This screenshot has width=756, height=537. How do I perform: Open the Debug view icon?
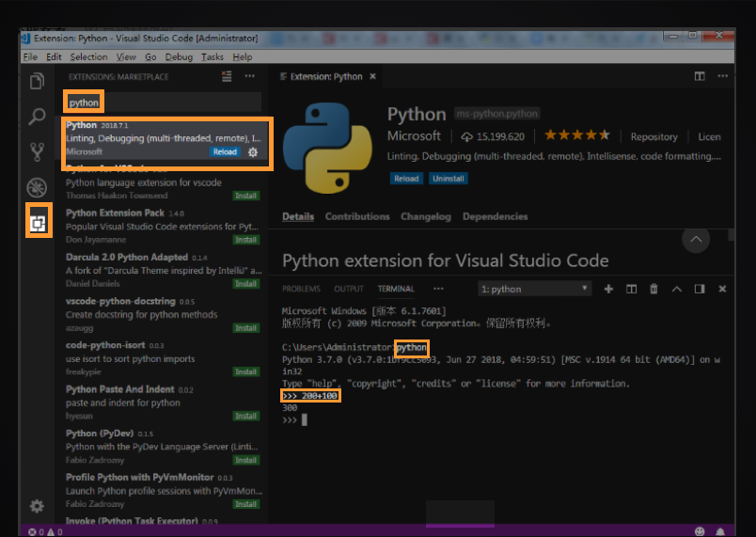tap(37, 187)
